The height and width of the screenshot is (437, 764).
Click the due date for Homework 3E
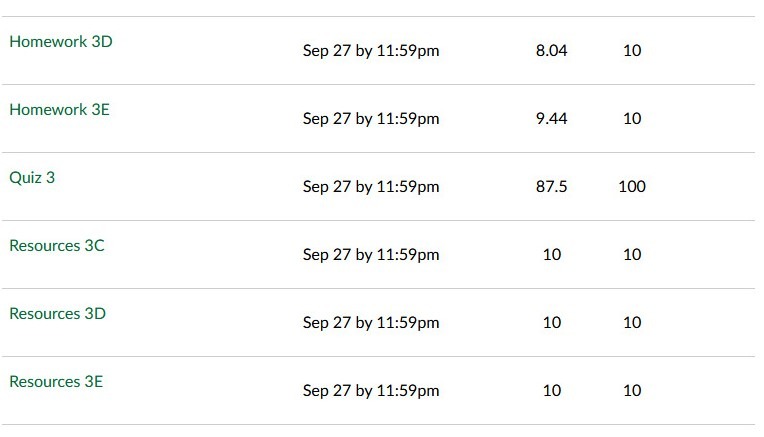(371, 119)
